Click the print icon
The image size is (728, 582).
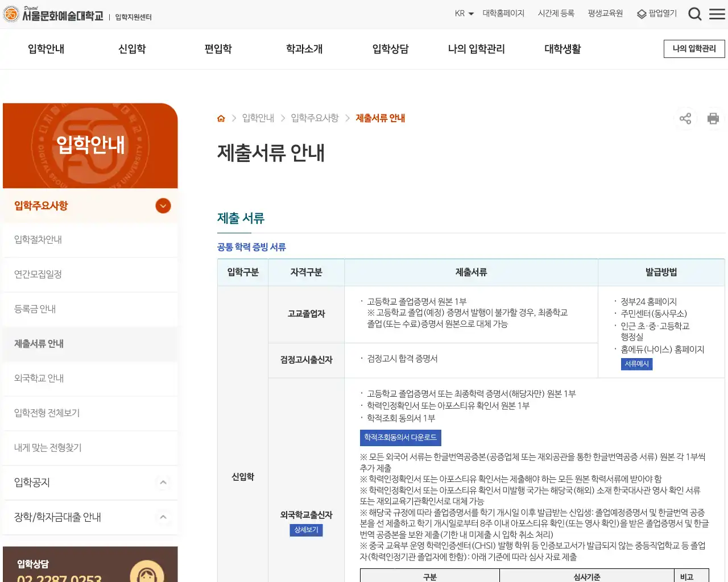pyautogui.click(x=713, y=118)
